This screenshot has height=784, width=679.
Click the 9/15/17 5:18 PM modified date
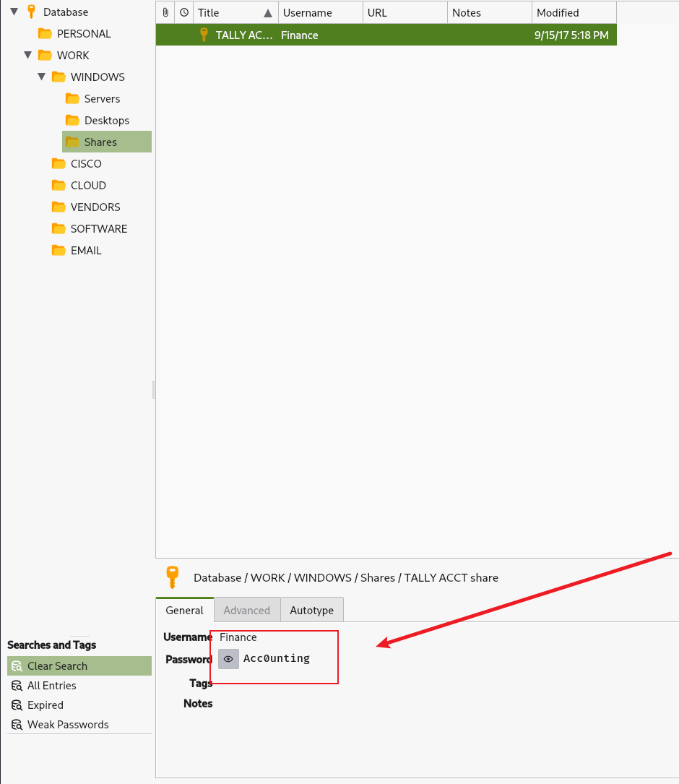(x=571, y=35)
